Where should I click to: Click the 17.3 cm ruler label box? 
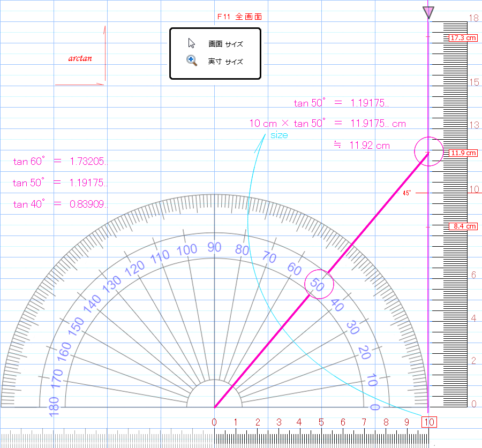[x=463, y=38]
